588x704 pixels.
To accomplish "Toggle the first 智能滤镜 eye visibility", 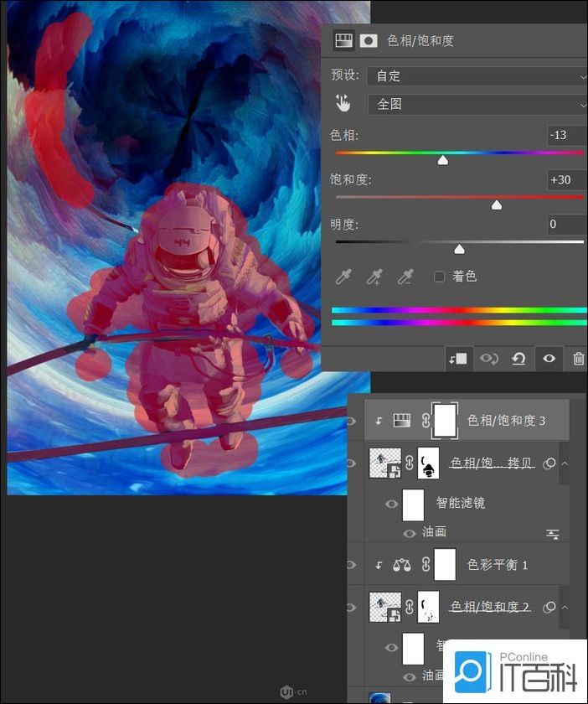I will coord(391,505).
